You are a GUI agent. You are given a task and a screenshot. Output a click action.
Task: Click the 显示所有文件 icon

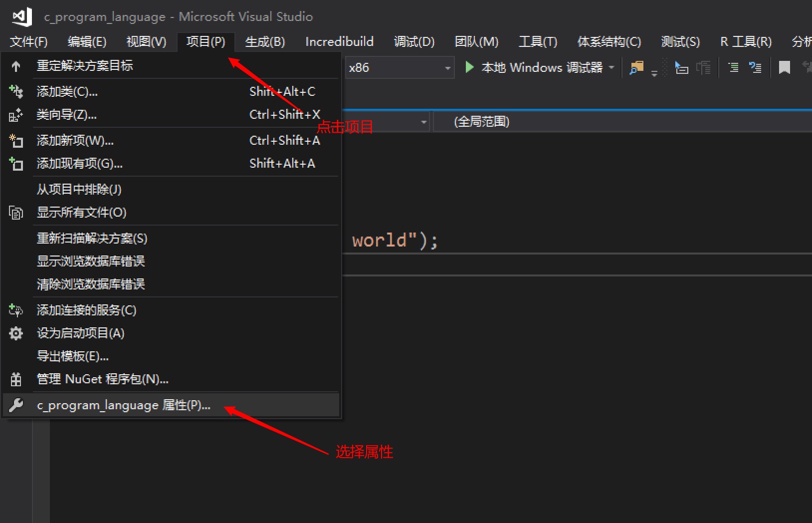[x=16, y=213]
